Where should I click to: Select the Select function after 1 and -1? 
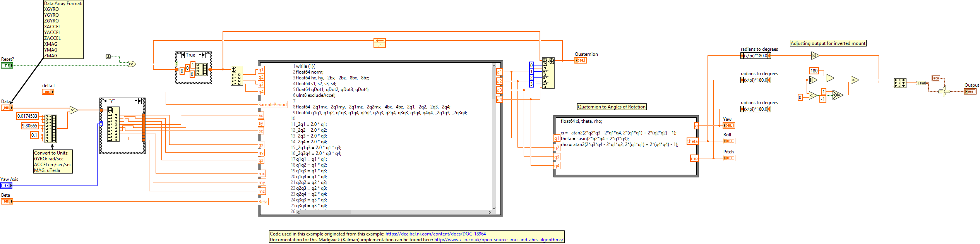[x=837, y=95]
